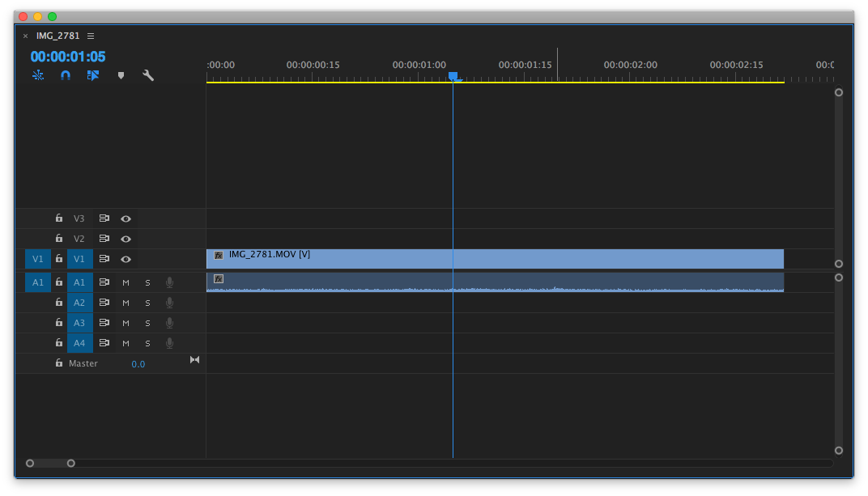Select the IMG_2781 sequence tab
Screen dimensions: 868x496
[57, 36]
